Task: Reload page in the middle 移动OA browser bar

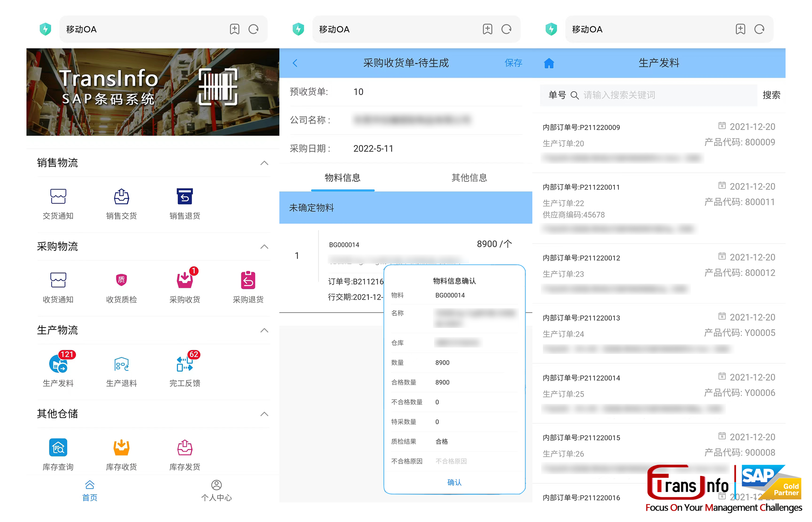Action: point(506,29)
